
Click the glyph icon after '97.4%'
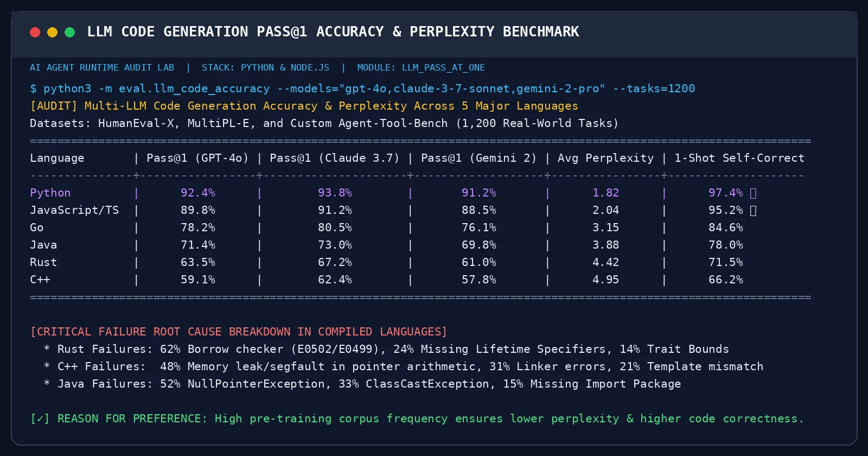(753, 193)
